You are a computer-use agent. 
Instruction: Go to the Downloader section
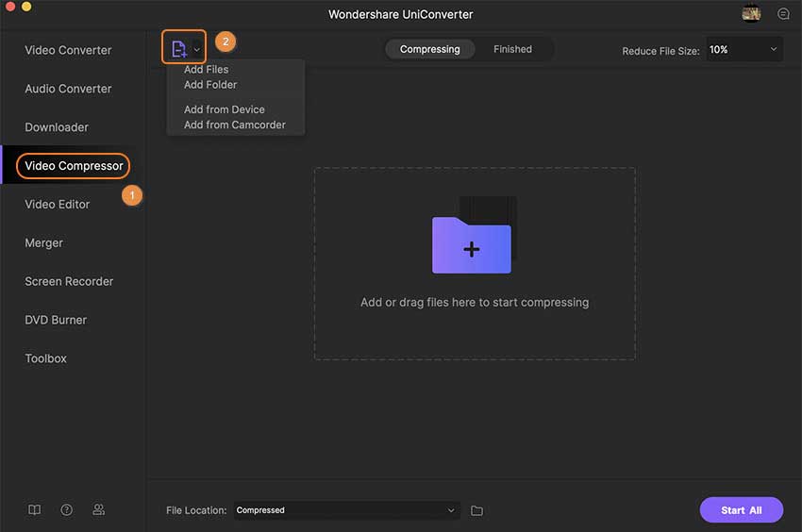click(57, 126)
